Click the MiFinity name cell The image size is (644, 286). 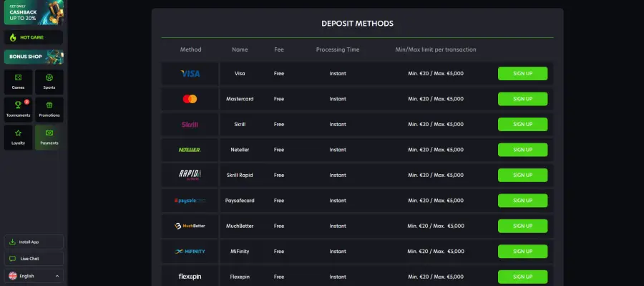240,252
